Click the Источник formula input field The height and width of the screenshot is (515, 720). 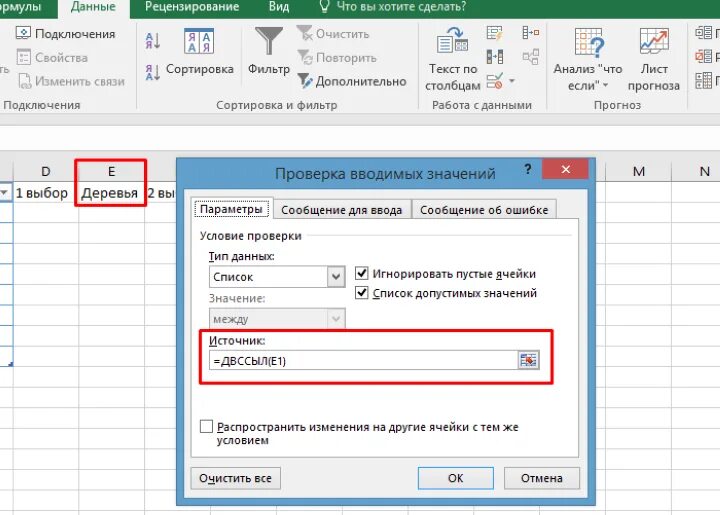click(363, 360)
